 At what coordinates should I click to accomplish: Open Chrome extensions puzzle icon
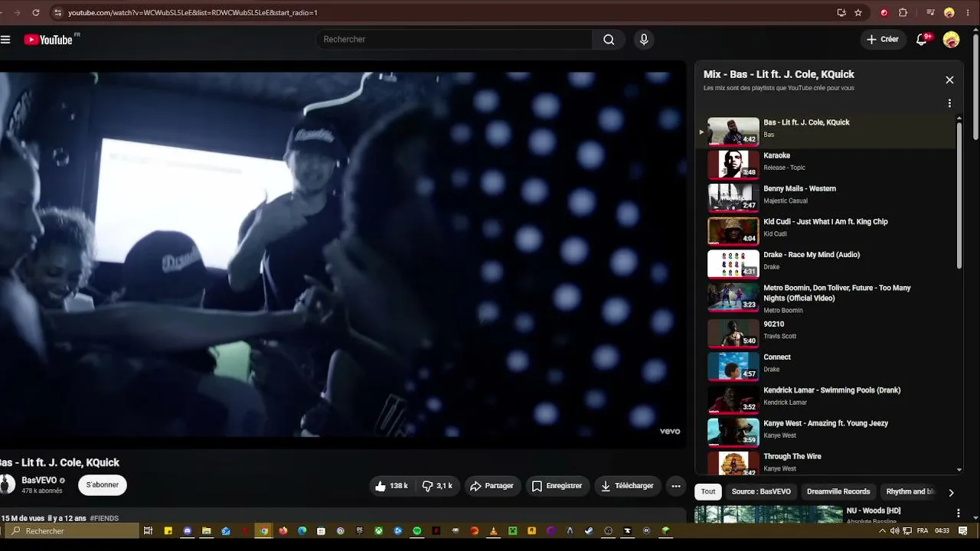pos(903,12)
